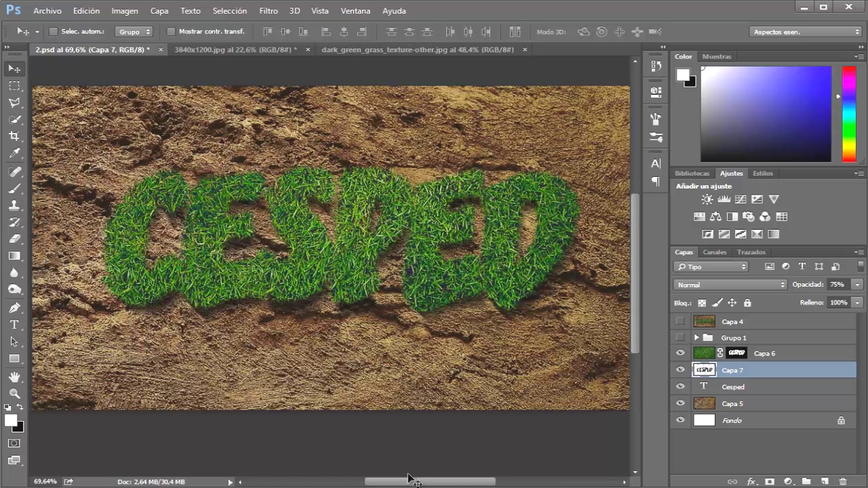Select the Clone Stamp tool
Viewport: 868px width, 488px height.
(x=14, y=205)
